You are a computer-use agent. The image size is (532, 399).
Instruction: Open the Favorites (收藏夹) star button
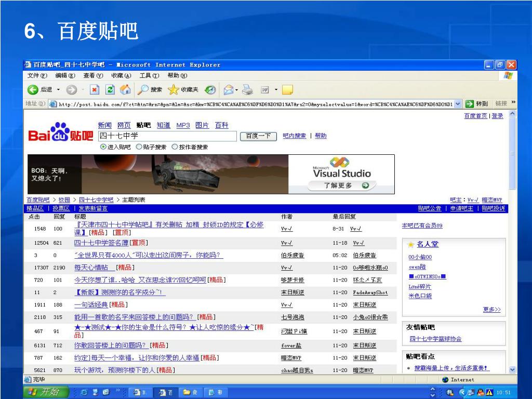coord(183,89)
